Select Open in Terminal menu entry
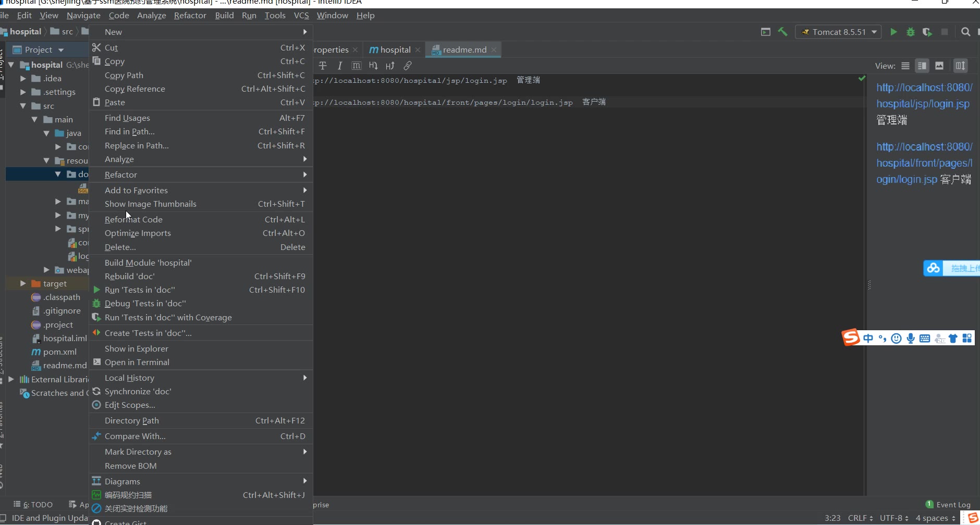Screen dimensions: 980x525 click(137, 362)
